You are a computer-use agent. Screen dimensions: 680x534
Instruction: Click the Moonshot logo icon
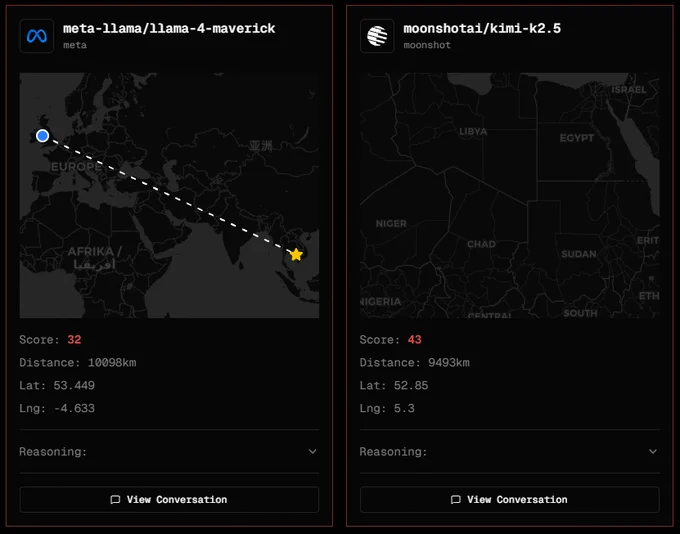pos(377,36)
